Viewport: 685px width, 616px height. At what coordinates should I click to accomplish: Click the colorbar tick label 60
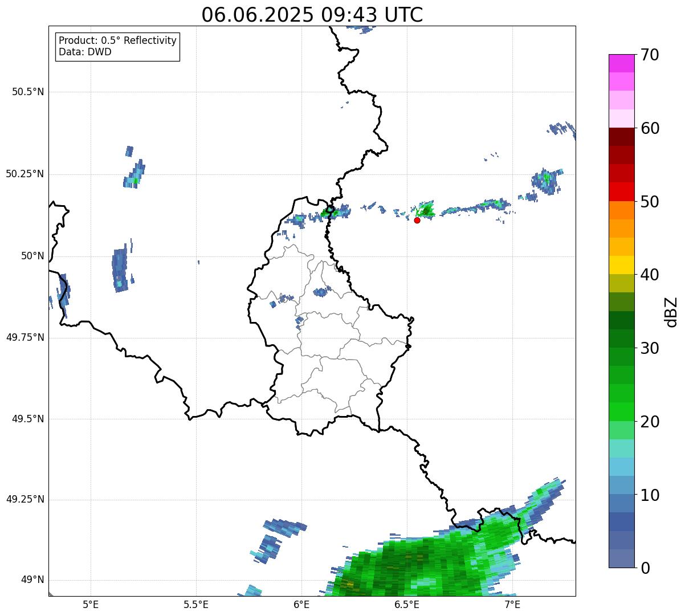pyautogui.click(x=649, y=128)
